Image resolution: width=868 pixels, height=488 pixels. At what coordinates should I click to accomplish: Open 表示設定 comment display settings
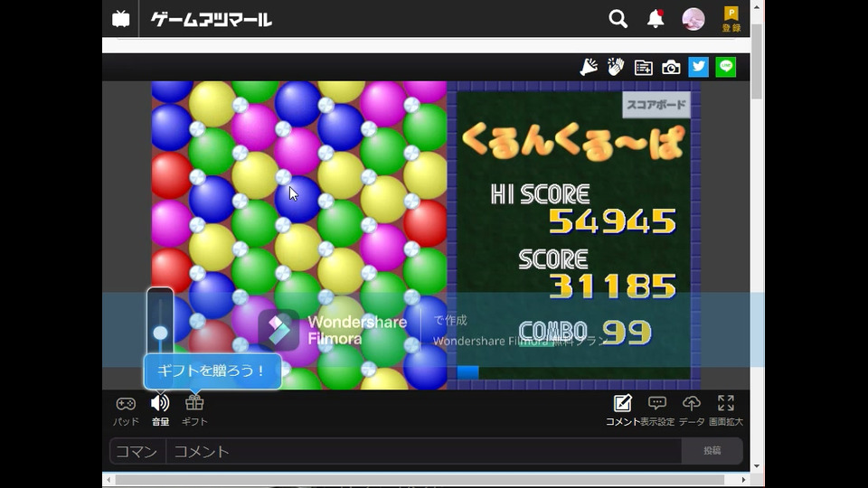coord(657,411)
